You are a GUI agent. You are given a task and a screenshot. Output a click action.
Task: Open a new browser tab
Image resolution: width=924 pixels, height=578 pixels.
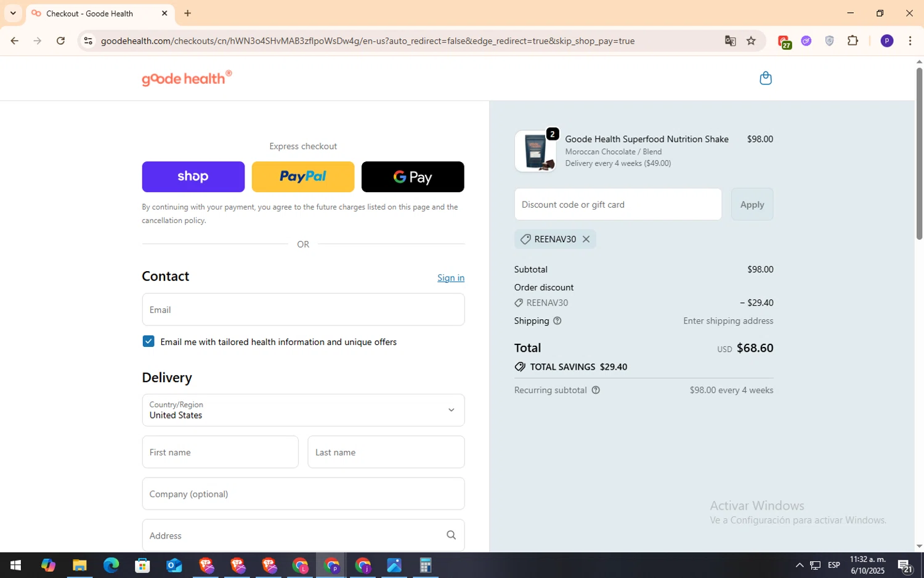(x=188, y=13)
